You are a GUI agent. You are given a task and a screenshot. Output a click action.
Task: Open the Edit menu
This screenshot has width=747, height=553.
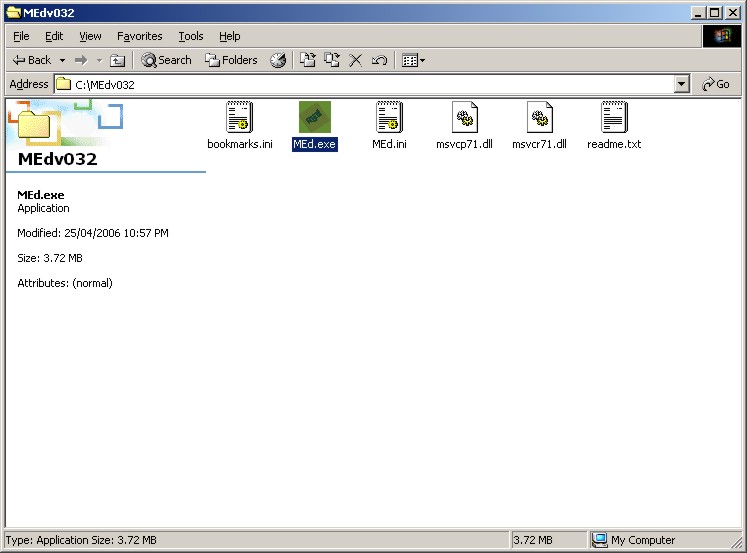coord(54,36)
